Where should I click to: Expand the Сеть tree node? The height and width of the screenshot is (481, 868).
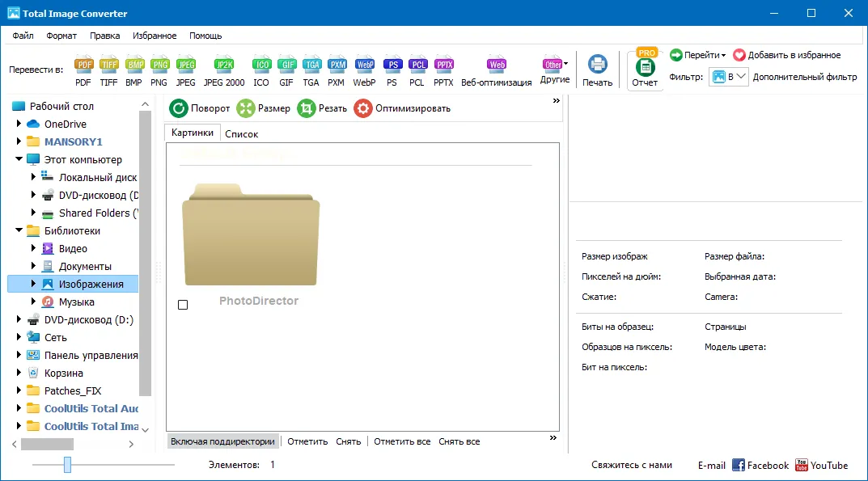click(19, 336)
